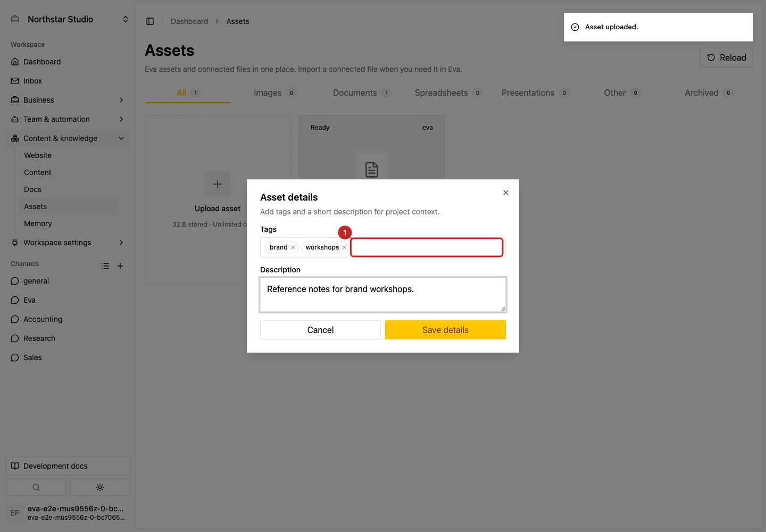Click the Dashboard home icon
This screenshot has width=766, height=532.
(15, 62)
